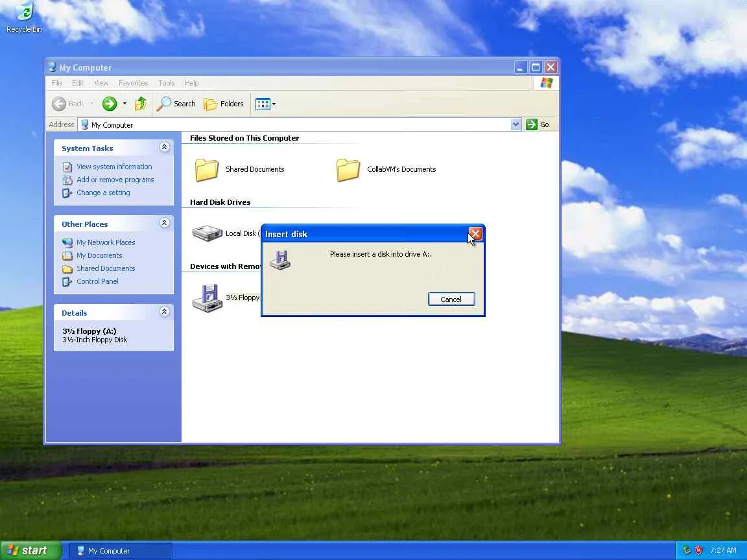Screen dimensions: 747x560
Task: Select CollabVM's Documents folder icon
Action: (348, 170)
